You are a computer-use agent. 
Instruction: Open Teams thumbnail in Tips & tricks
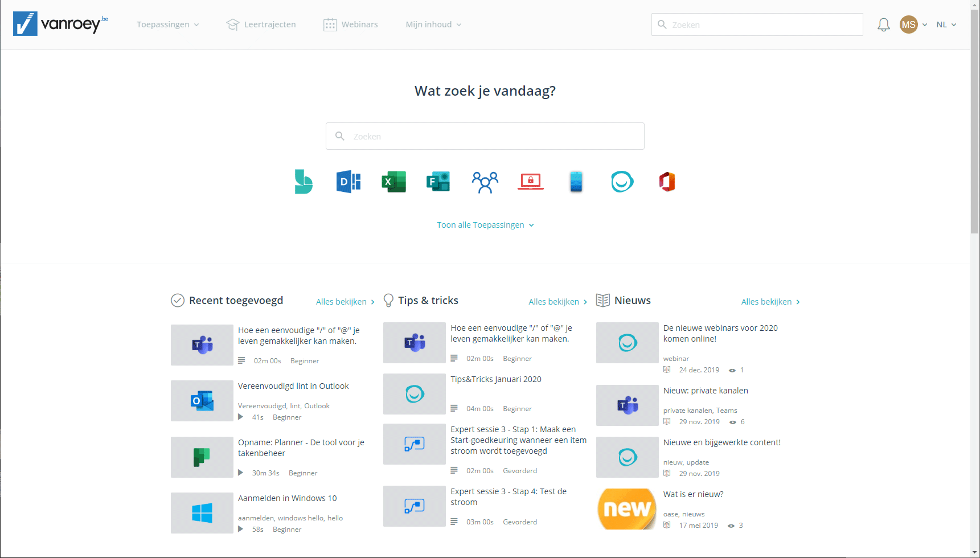(x=415, y=343)
